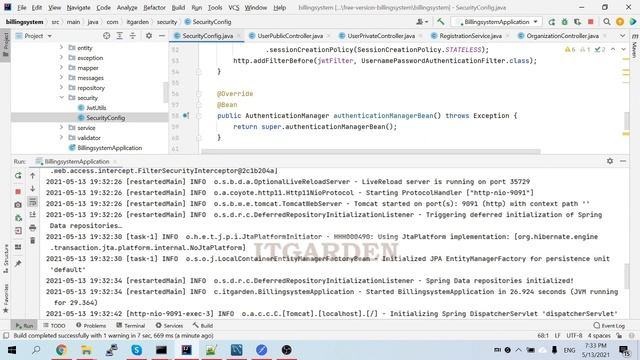The width and height of the screenshot is (640, 360).
Task: Switch to RegistrationService.java tab
Action: point(470,36)
